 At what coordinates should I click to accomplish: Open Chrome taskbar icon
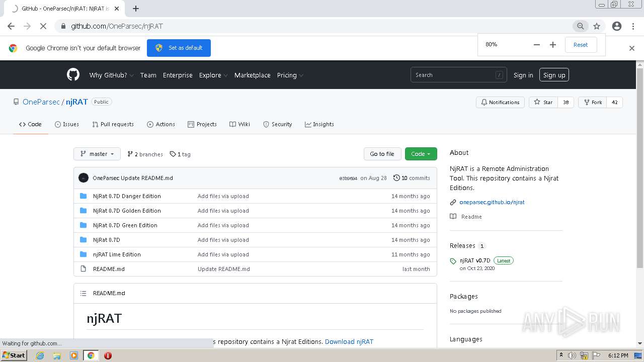pyautogui.click(x=91, y=355)
